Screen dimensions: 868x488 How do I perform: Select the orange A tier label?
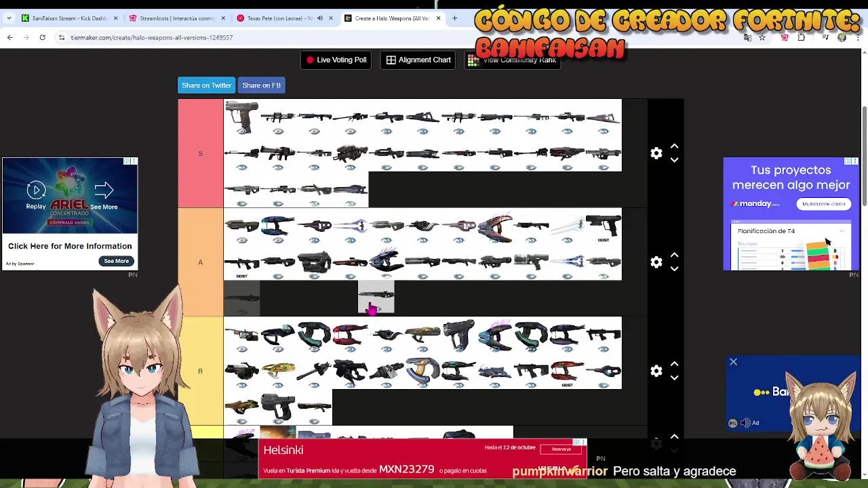[200, 262]
